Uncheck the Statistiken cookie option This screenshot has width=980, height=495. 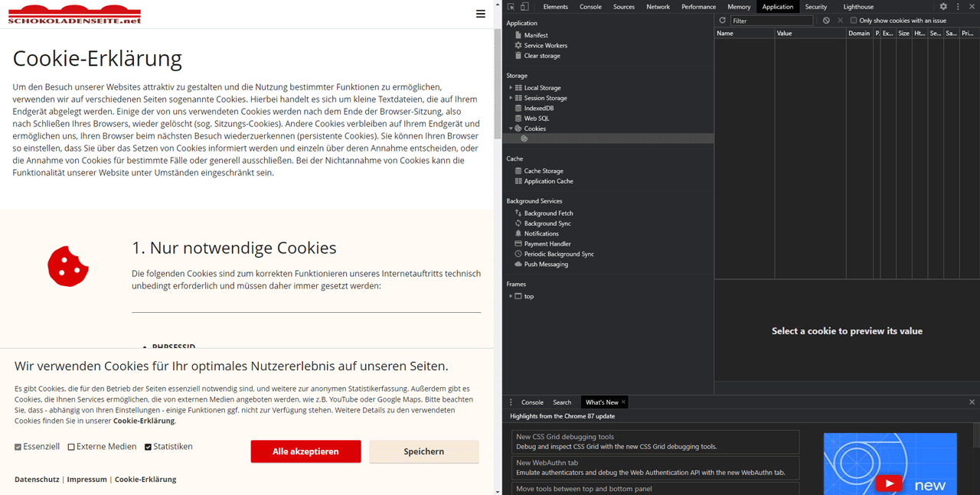pyautogui.click(x=148, y=446)
